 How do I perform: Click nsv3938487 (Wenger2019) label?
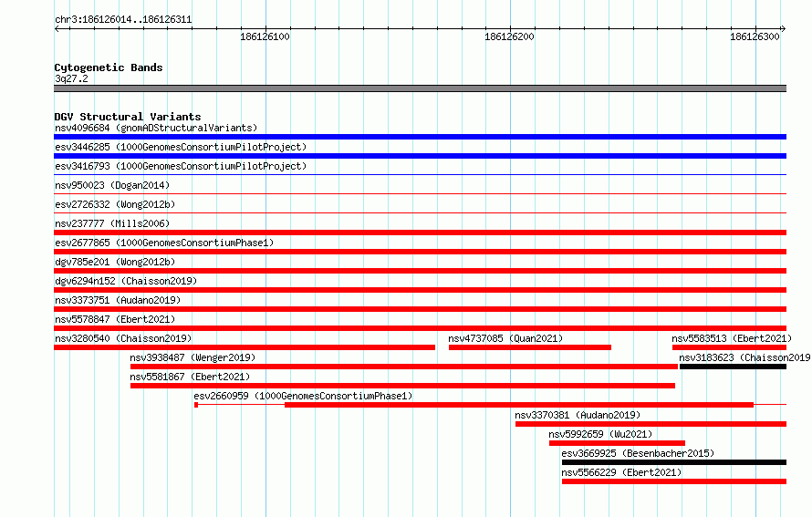(193, 357)
